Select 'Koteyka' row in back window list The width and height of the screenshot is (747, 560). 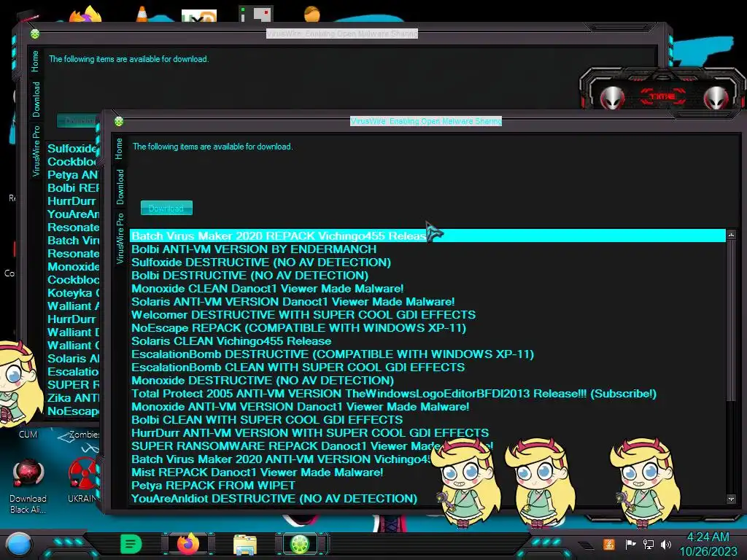point(72,293)
